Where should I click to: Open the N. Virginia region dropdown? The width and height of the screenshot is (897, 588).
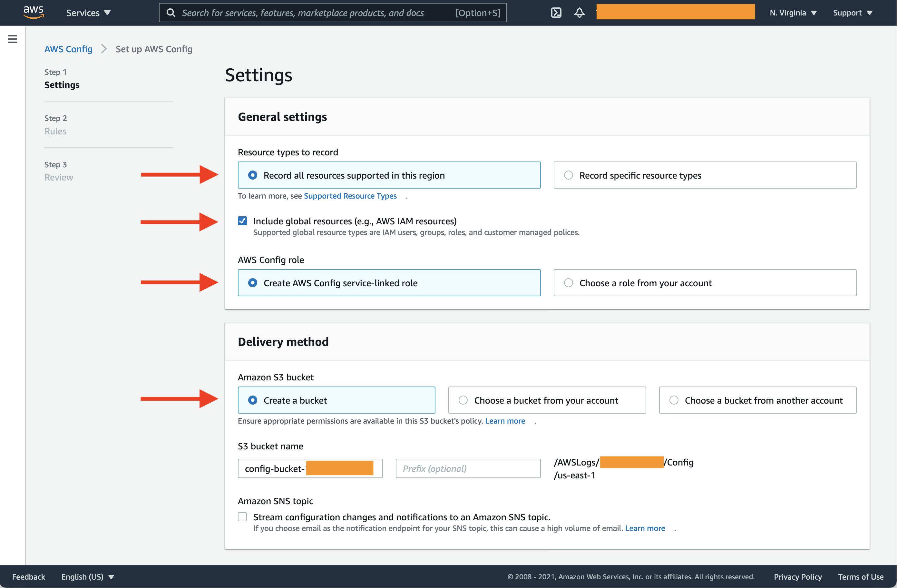click(x=793, y=13)
